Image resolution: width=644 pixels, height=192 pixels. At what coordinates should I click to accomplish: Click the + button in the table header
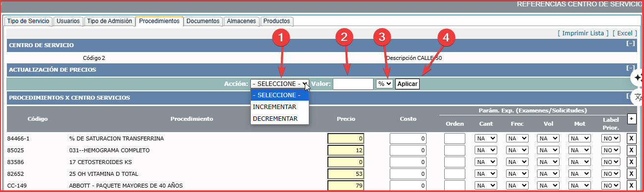(x=632, y=119)
